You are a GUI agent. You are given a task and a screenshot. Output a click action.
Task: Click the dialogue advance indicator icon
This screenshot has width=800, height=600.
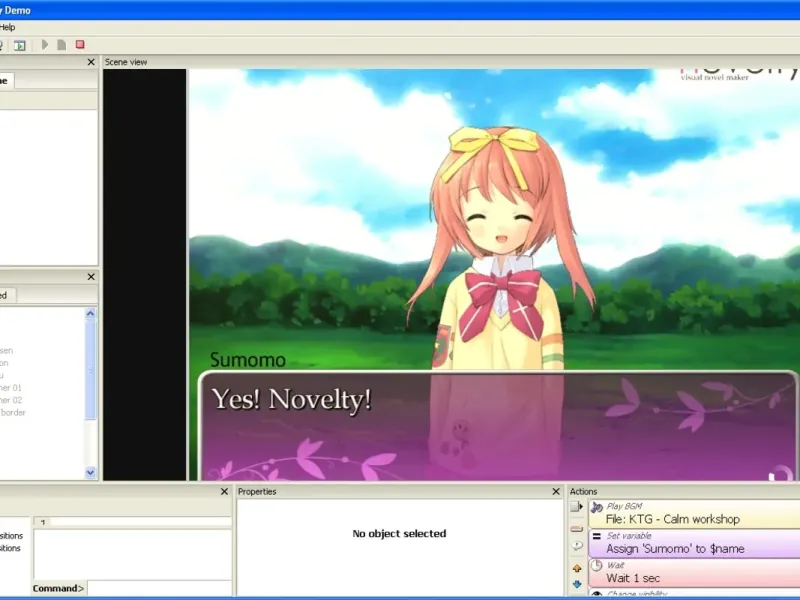pos(780,473)
